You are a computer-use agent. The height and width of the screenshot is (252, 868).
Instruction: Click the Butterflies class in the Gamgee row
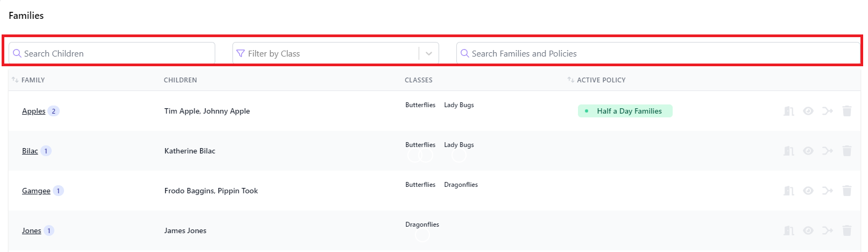coord(420,185)
